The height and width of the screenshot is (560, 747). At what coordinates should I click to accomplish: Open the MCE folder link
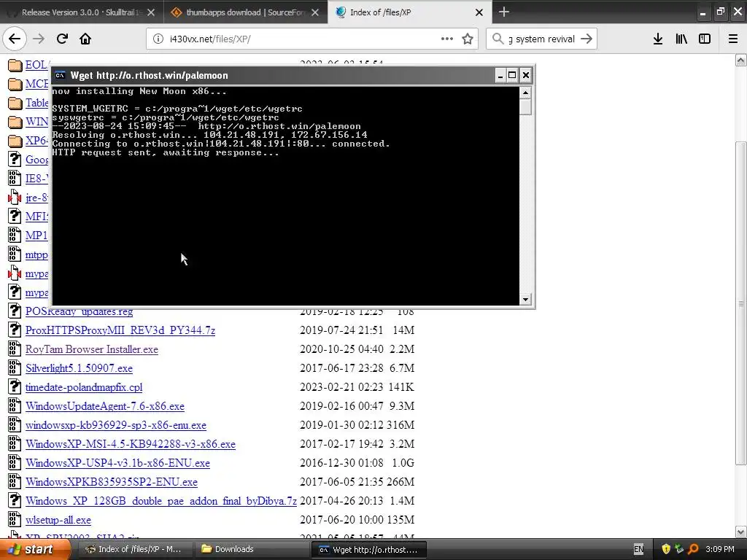(x=37, y=84)
